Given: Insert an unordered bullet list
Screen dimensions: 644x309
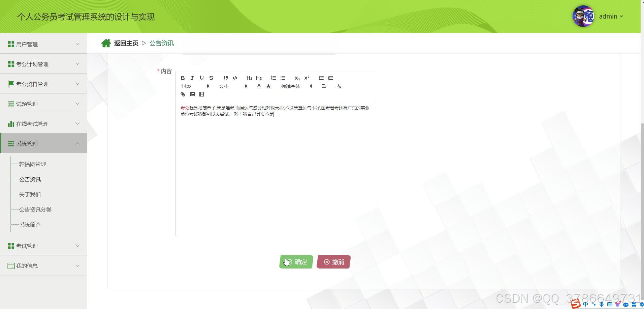Looking at the screenshot, I should click(x=283, y=78).
